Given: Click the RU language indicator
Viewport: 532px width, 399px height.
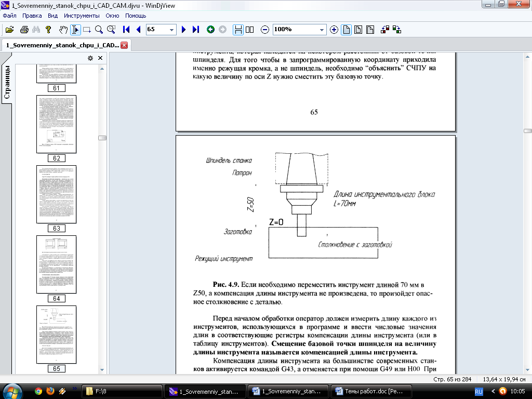Looking at the screenshot, I should click(478, 392).
